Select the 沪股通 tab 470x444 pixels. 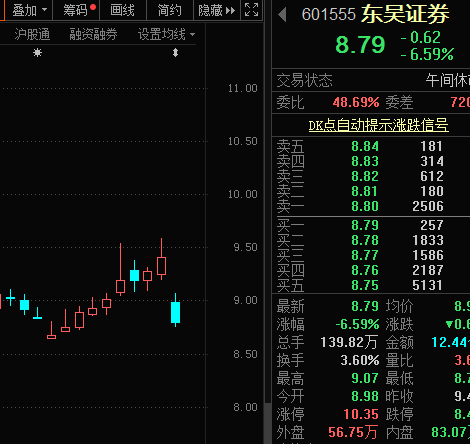pyautogui.click(x=32, y=34)
